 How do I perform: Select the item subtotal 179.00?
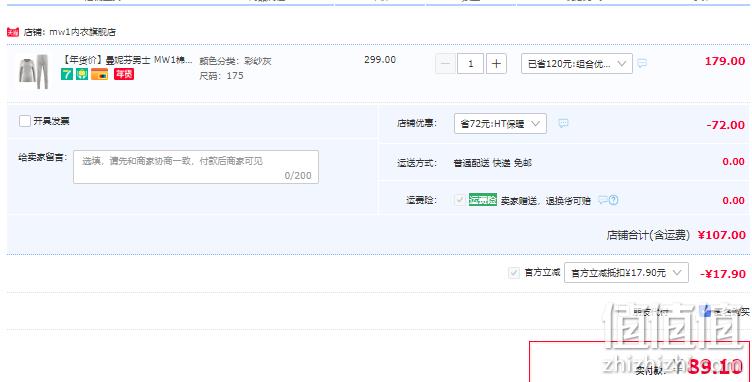point(725,61)
